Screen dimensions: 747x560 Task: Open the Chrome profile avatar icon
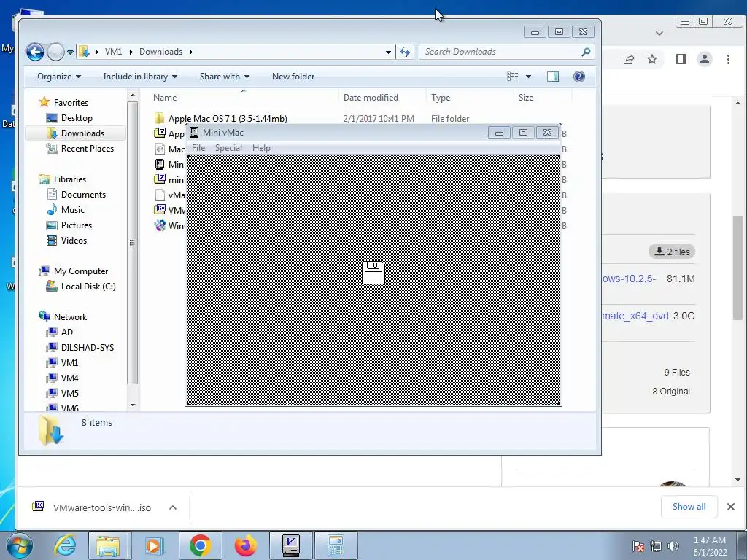[705, 59]
